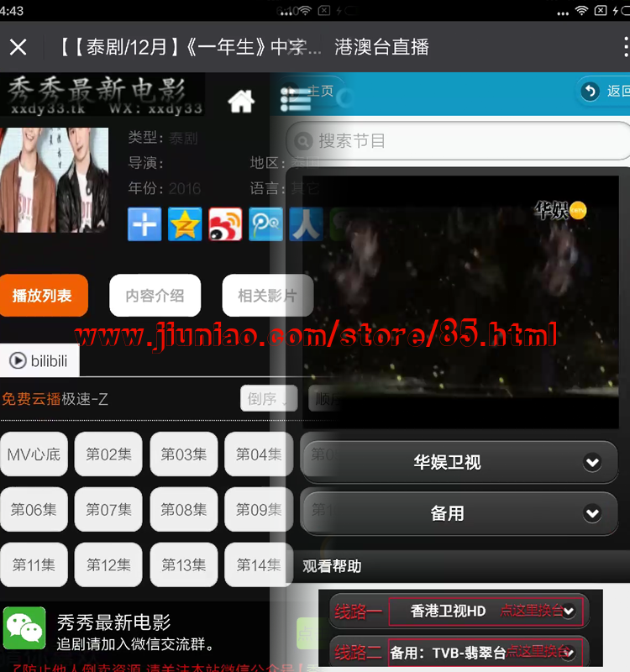
Task: Click the 观看帮助 heading
Action: pos(332,566)
